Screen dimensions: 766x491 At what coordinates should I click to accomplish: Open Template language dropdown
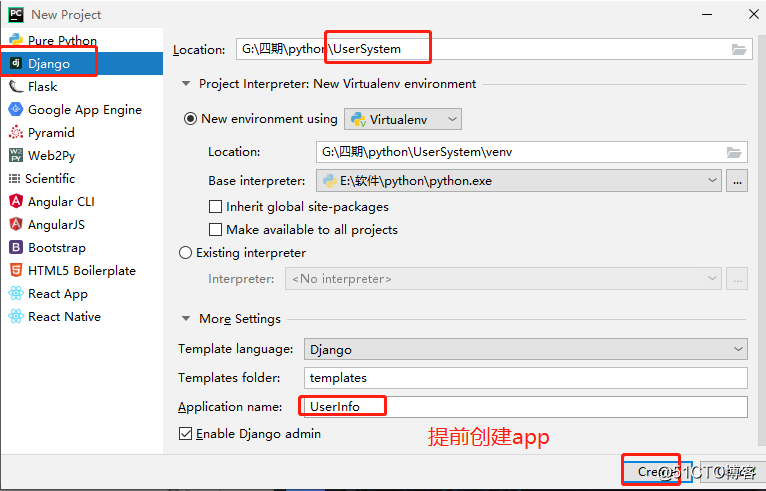click(526, 349)
